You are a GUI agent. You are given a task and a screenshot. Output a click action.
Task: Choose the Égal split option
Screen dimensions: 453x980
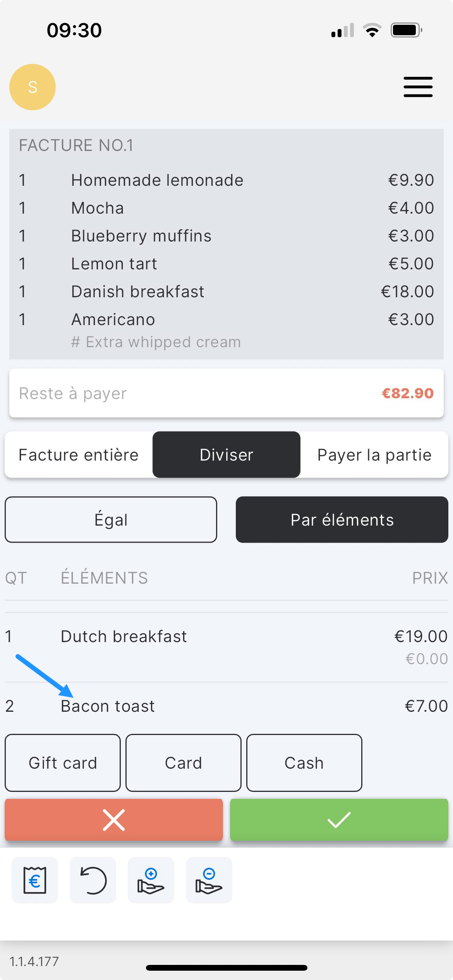coord(111,520)
